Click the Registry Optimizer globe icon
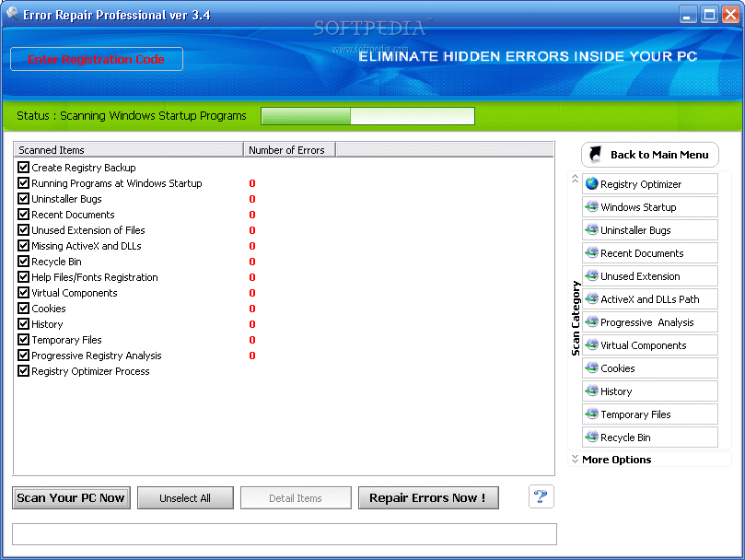The height and width of the screenshot is (560, 745). pos(591,183)
